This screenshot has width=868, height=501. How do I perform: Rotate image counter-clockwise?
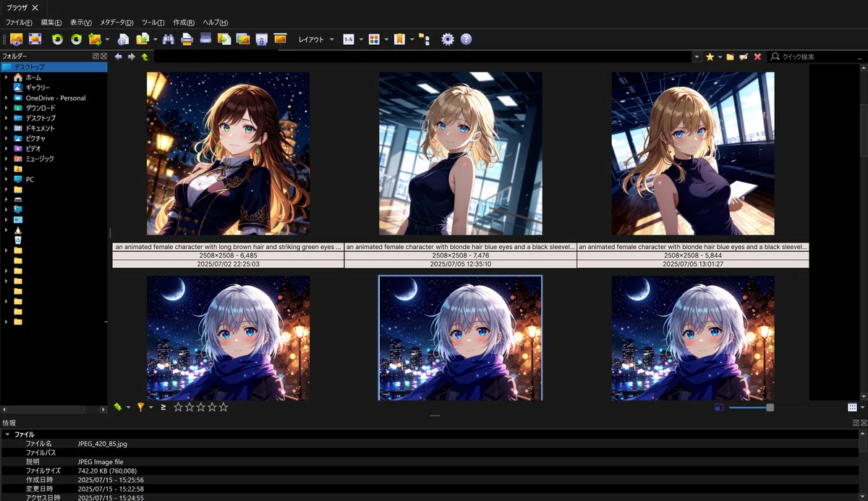[57, 39]
